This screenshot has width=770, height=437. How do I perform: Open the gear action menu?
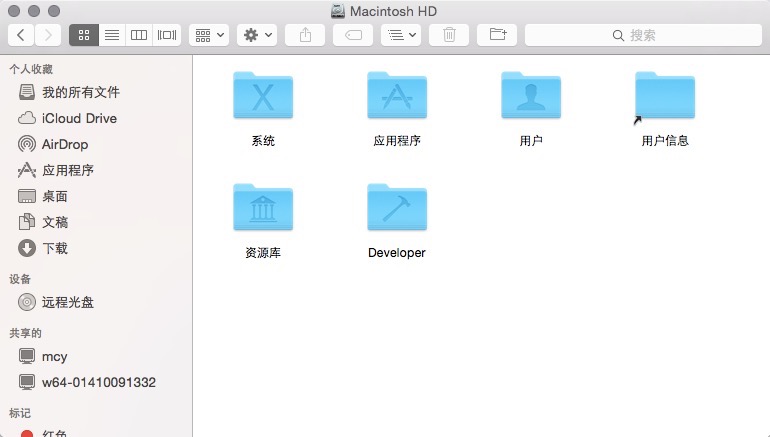pyautogui.click(x=257, y=35)
